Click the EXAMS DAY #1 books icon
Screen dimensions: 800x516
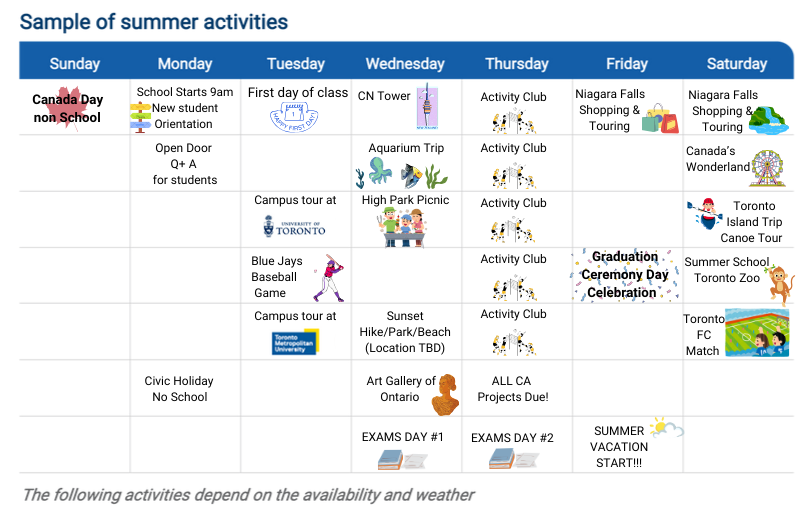pos(402,460)
